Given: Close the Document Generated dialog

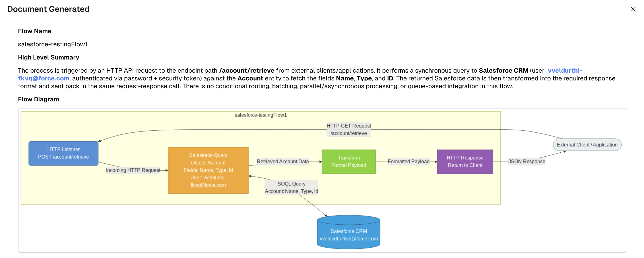Looking at the screenshot, I should pos(633,9).
